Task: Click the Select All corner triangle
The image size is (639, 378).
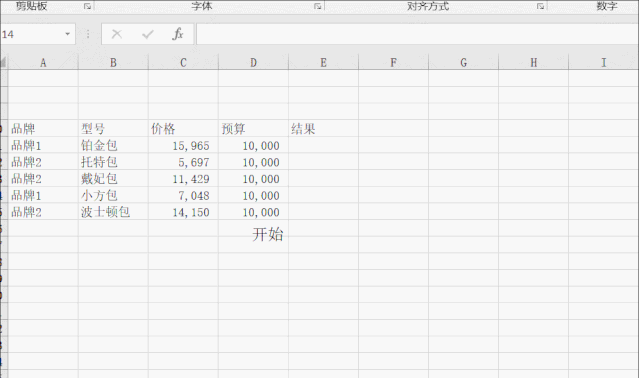Action: click(x=3, y=62)
